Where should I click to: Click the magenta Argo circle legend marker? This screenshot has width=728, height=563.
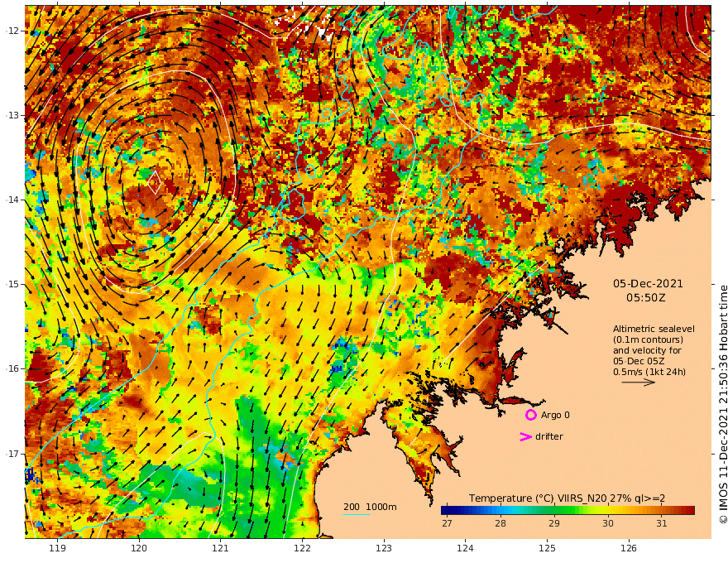coord(530,415)
